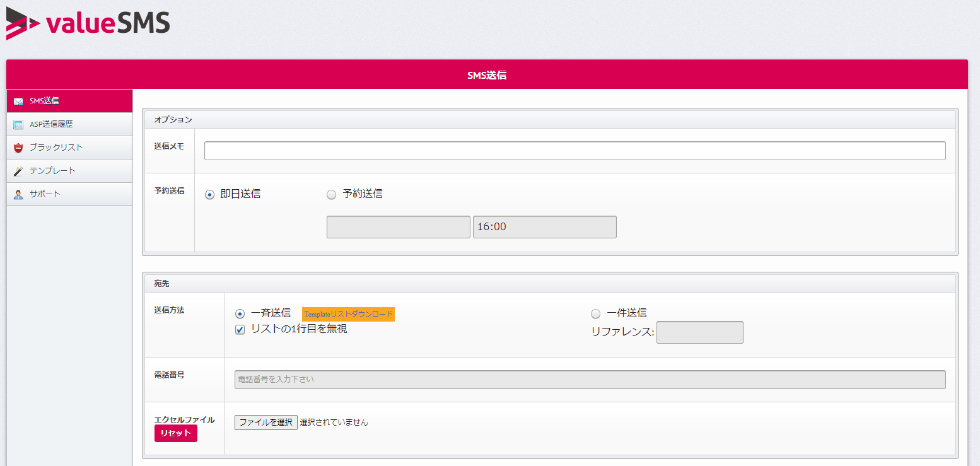Select the 予約送信 radio button
980x466 pixels.
tap(332, 195)
